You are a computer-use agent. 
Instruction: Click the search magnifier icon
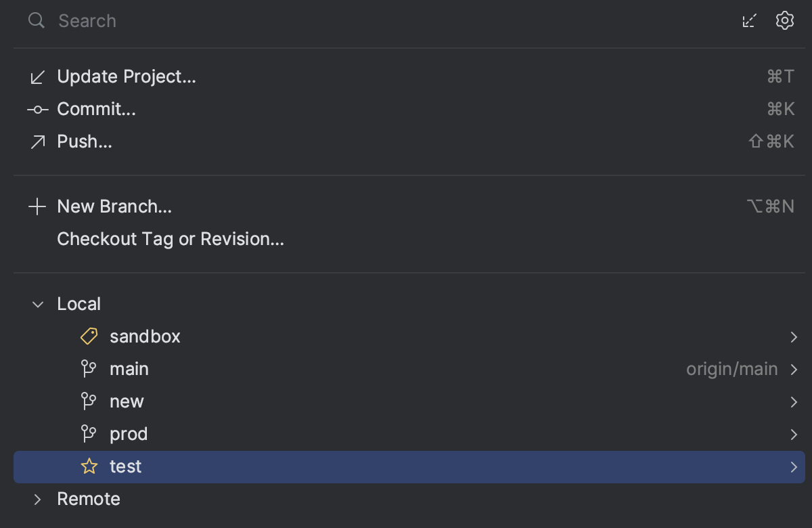pyautogui.click(x=37, y=21)
